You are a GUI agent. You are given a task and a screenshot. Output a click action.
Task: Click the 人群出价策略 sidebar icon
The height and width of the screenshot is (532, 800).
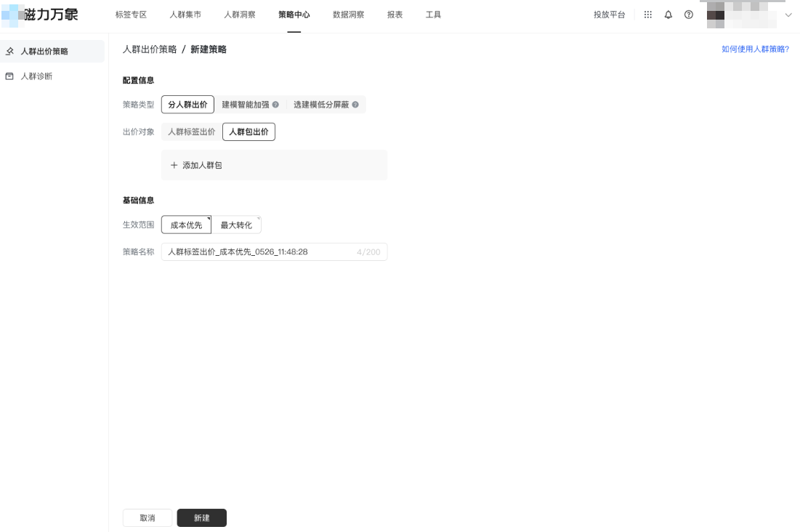click(9, 51)
